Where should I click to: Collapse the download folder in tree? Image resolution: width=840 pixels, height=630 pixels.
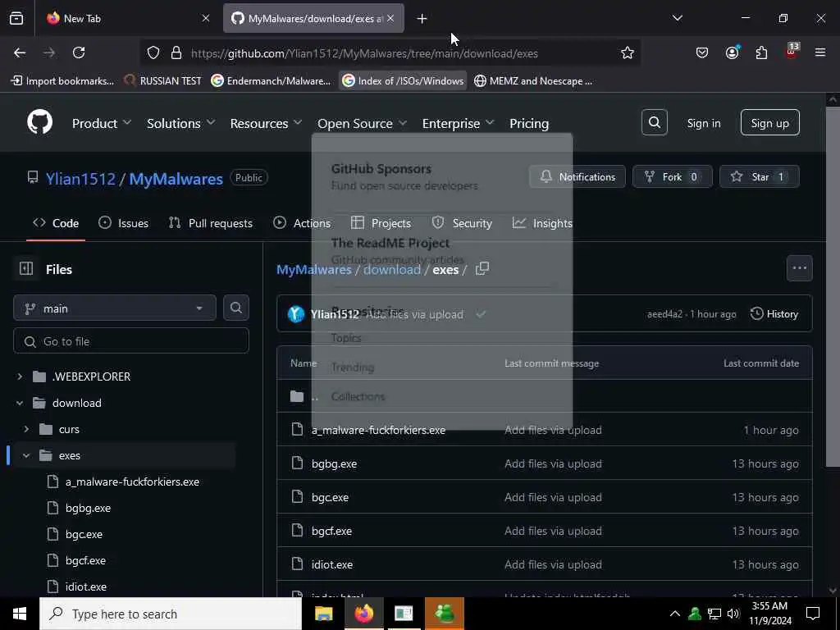[20, 403]
